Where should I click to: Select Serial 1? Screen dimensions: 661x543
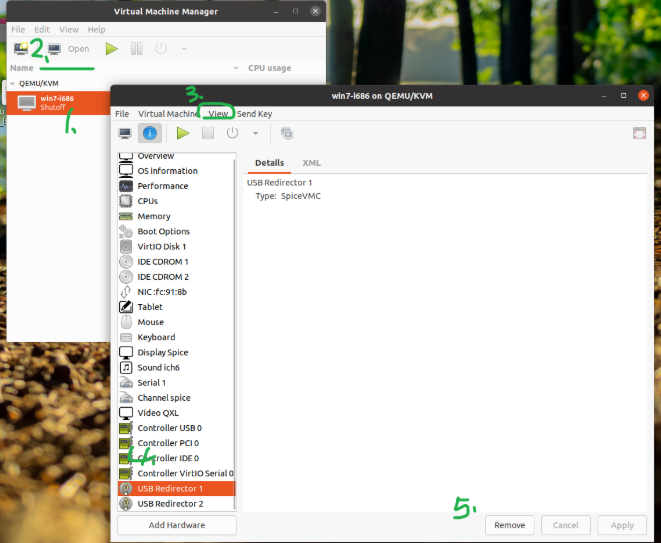(x=176, y=383)
